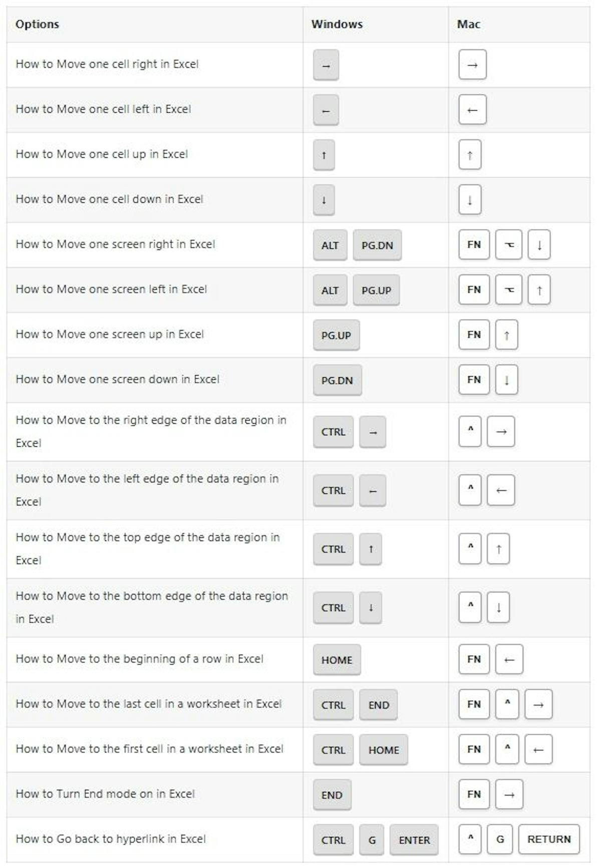Viewport: 601px width, 868px height.
Task: Click the Mac RETURN key in hyperlink row
Action: [x=549, y=839]
